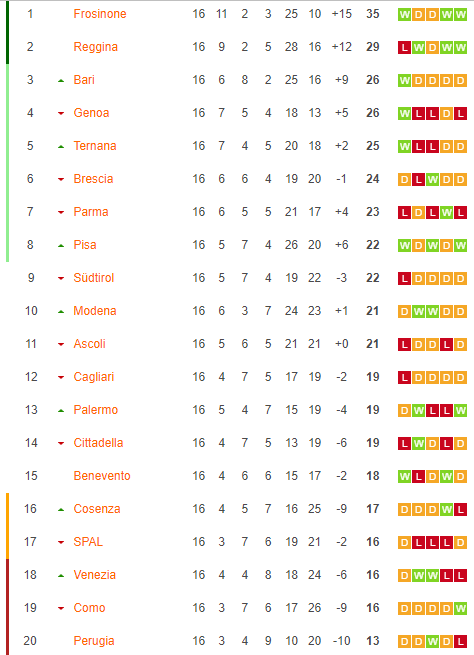Click the red down arrow beside SPAL
The image size is (474, 655).
click(x=61, y=542)
